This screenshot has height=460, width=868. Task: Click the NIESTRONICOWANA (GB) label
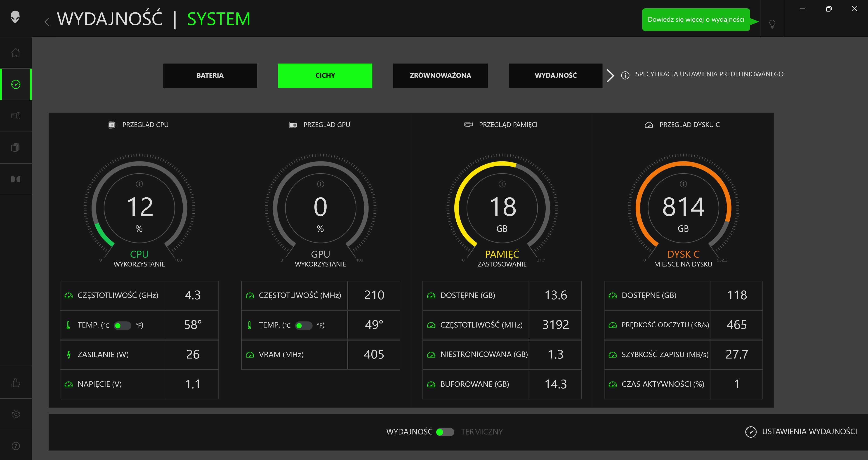tap(484, 354)
